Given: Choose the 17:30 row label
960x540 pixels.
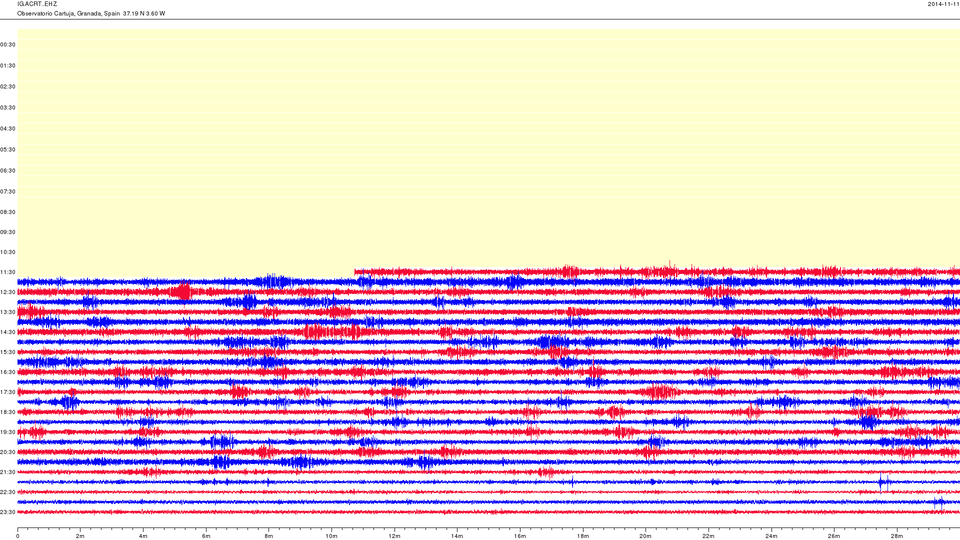Looking at the screenshot, I should pos(8,392).
